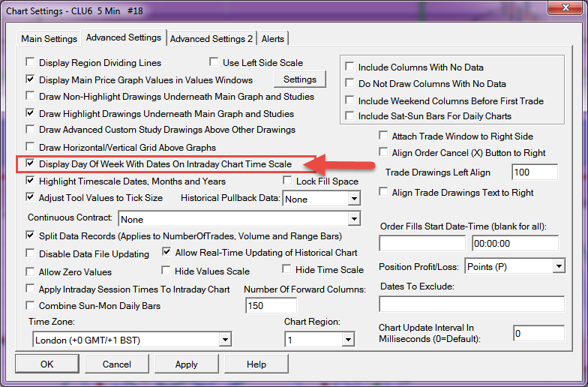Open Help for chart settings
The image size is (588, 387).
256,364
